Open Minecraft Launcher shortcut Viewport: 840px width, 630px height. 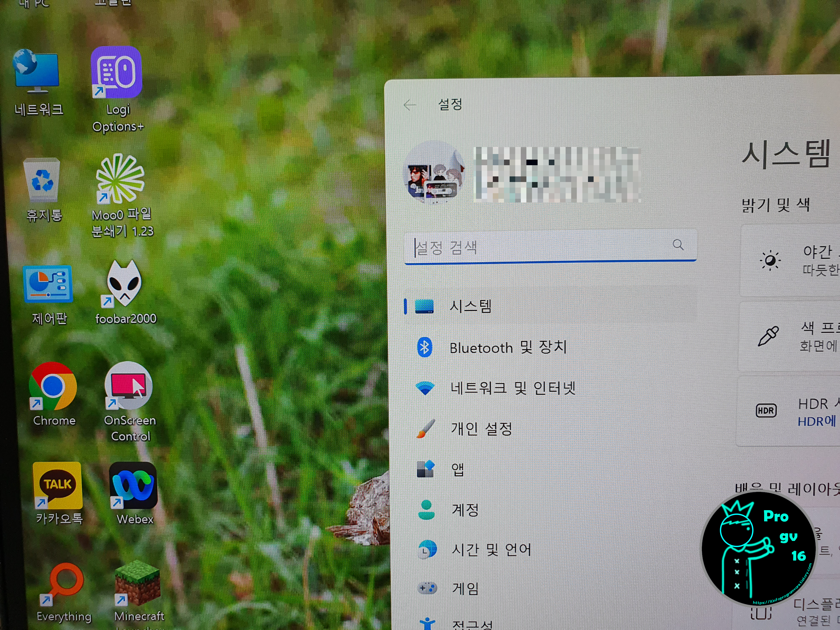coord(137,583)
